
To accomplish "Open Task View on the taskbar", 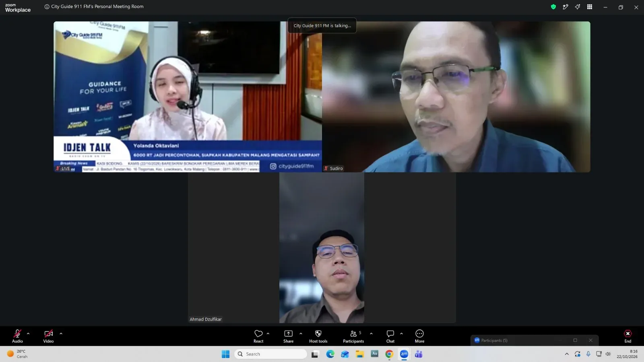I will pos(315,354).
